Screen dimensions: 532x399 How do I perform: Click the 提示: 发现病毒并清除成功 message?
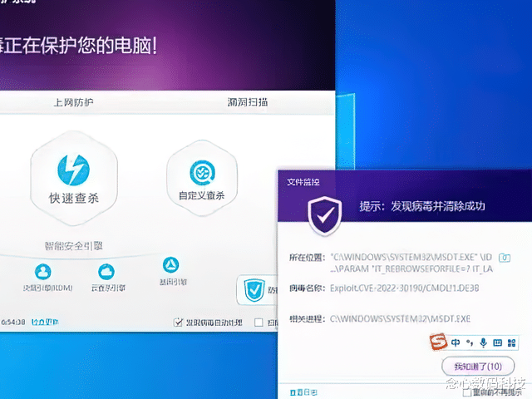coord(422,206)
